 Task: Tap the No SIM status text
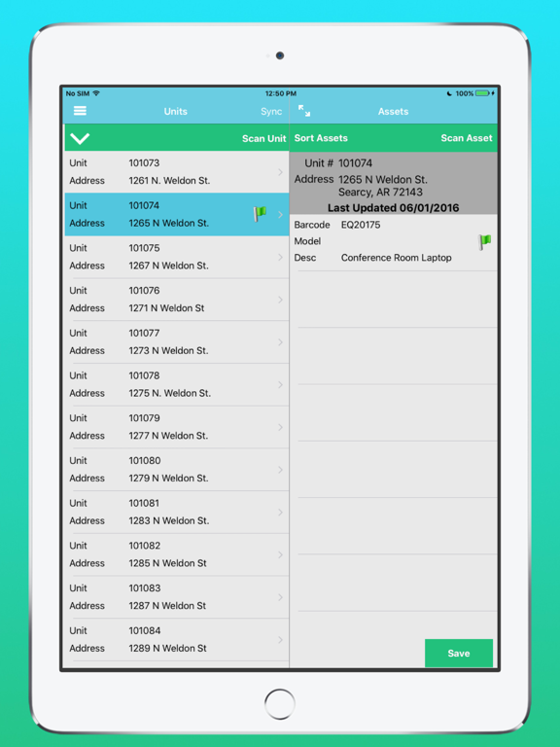point(78,93)
